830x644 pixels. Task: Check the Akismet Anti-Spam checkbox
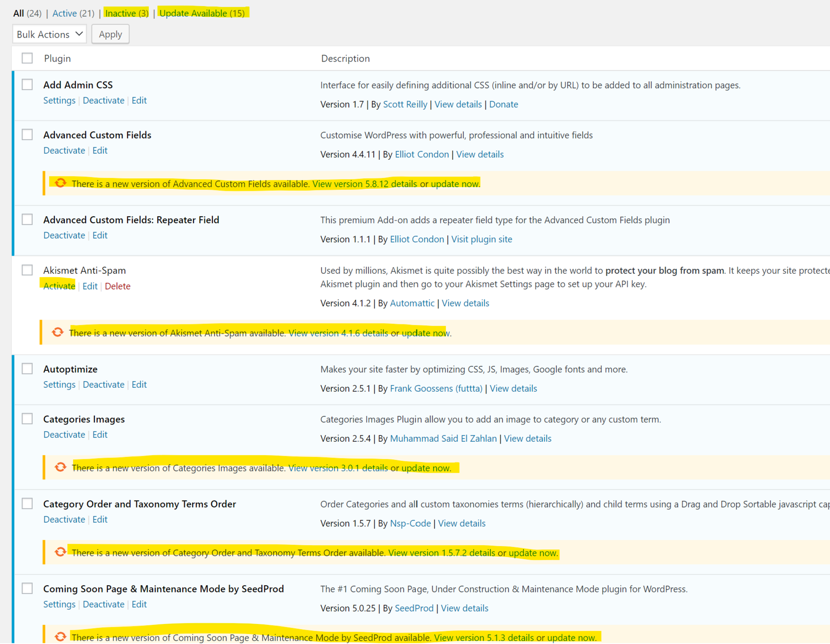pyautogui.click(x=27, y=270)
